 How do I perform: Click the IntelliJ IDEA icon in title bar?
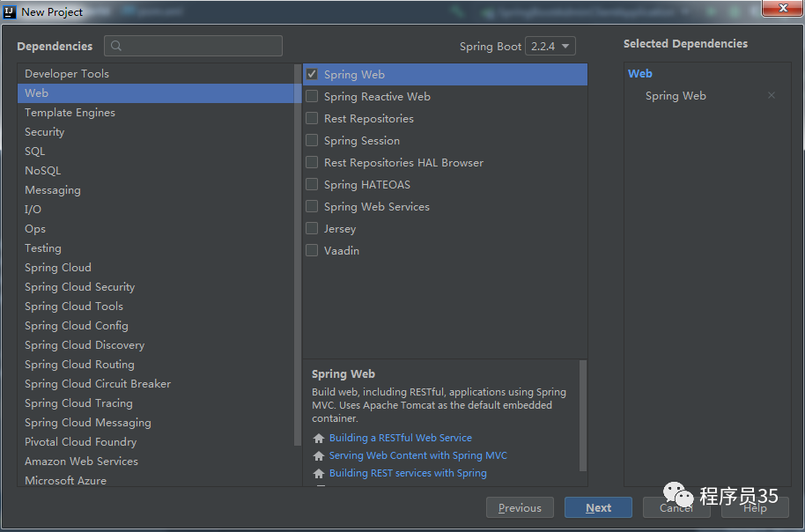(x=10, y=11)
